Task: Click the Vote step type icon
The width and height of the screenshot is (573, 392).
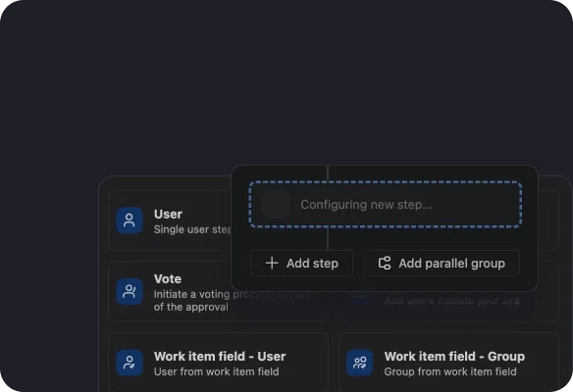Action: (129, 291)
